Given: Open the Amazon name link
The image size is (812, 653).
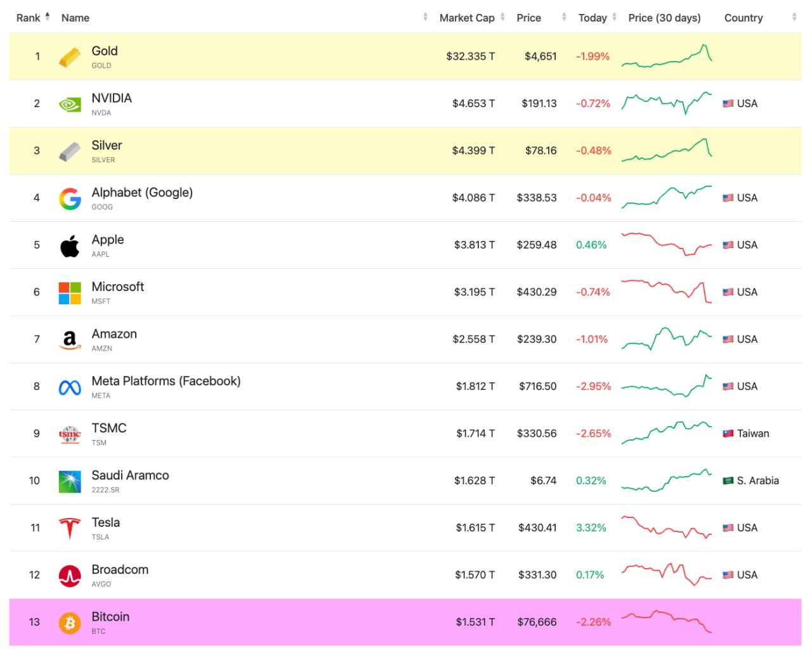Looking at the screenshot, I should 114,334.
